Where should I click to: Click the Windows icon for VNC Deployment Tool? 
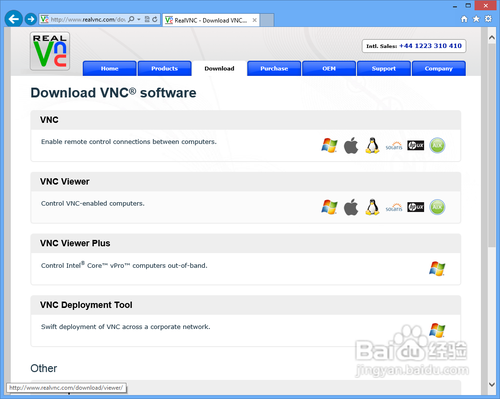click(437, 330)
